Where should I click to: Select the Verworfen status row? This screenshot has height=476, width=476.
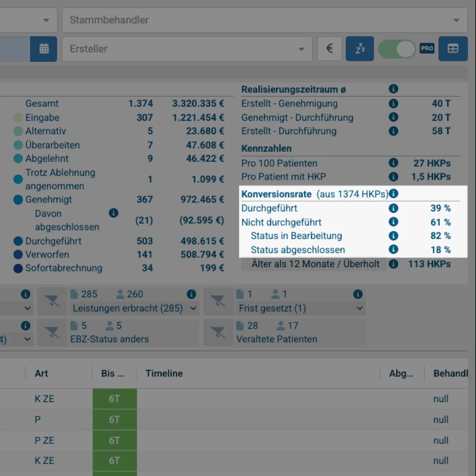119,255
